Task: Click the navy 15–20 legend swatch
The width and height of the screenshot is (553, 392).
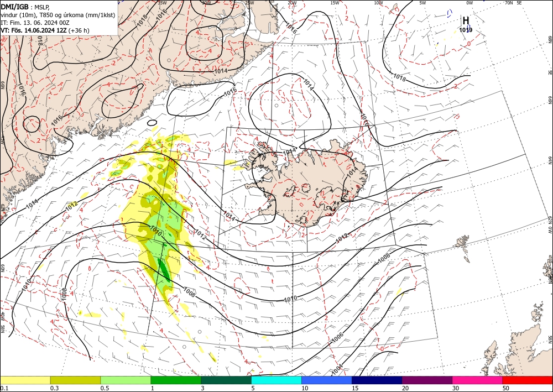Action: click(x=377, y=380)
